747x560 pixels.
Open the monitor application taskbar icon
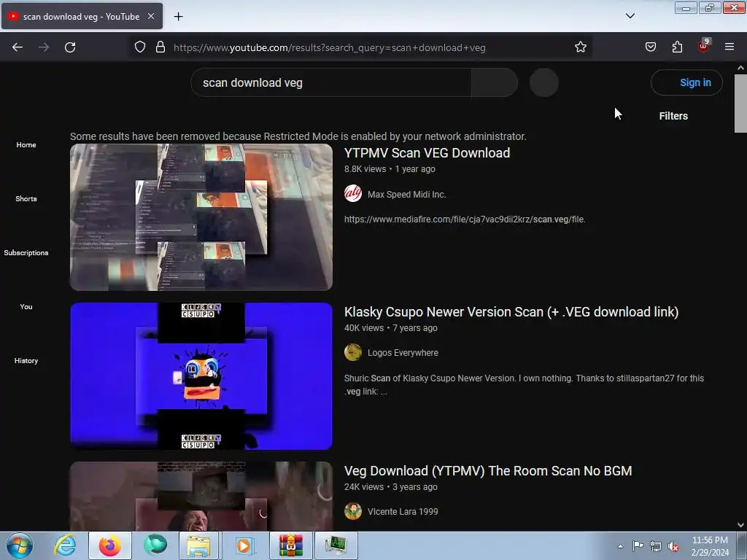point(336,545)
